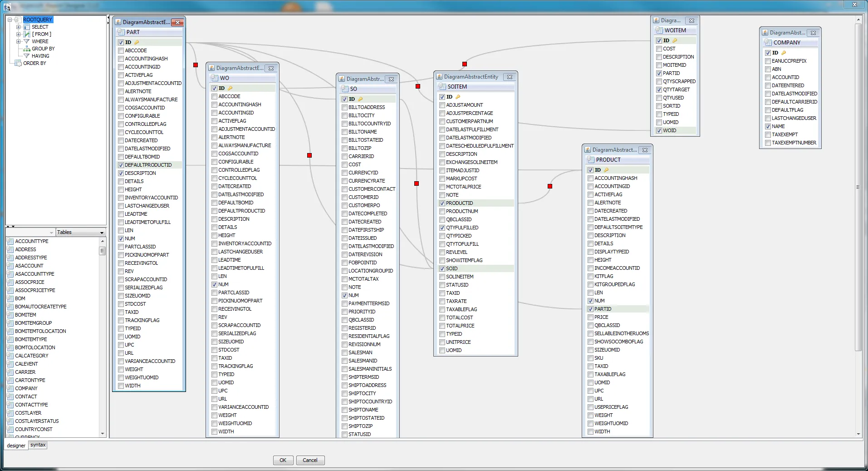Click the key icon beside WOITEM ID
The height and width of the screenshot is (471, 868).
[675, 40]
